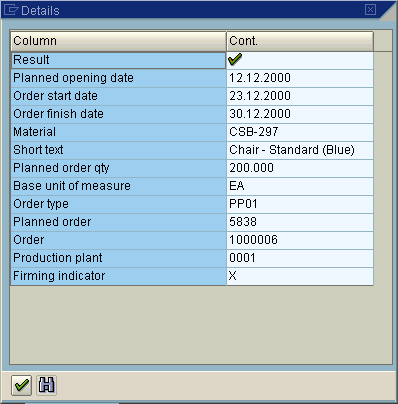Close the Details dialog

pyautogui.click(x=370, y=10)
